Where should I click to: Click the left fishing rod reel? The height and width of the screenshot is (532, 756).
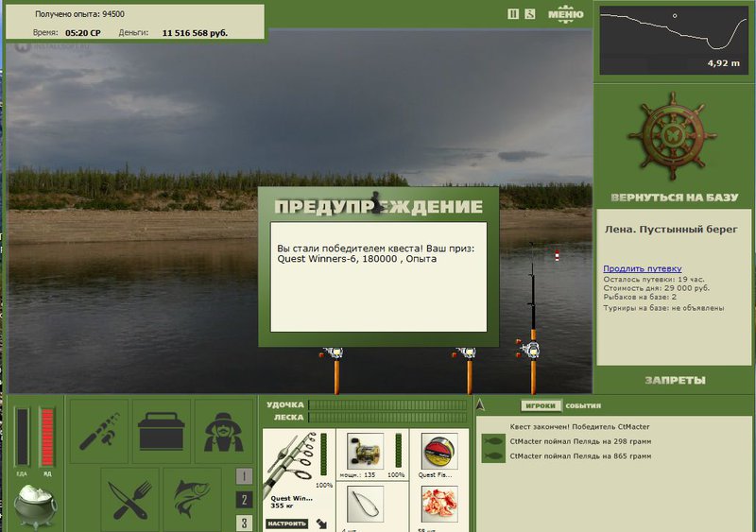pyautogui.click(x=334, y=354)
